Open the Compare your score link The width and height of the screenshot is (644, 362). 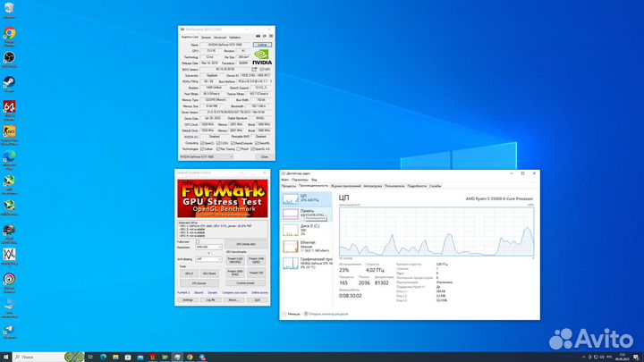tap(234, 292)
